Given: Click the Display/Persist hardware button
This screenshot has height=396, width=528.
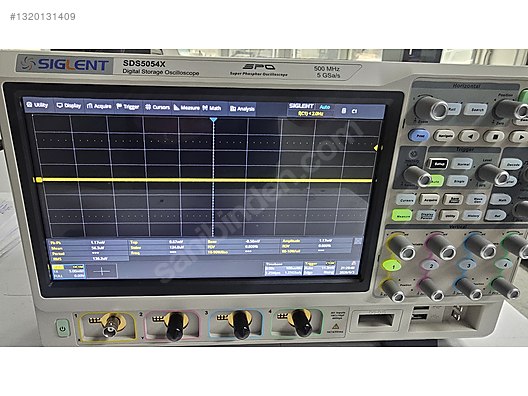Looking at the screenshot, I should click(x=427, y=216).
